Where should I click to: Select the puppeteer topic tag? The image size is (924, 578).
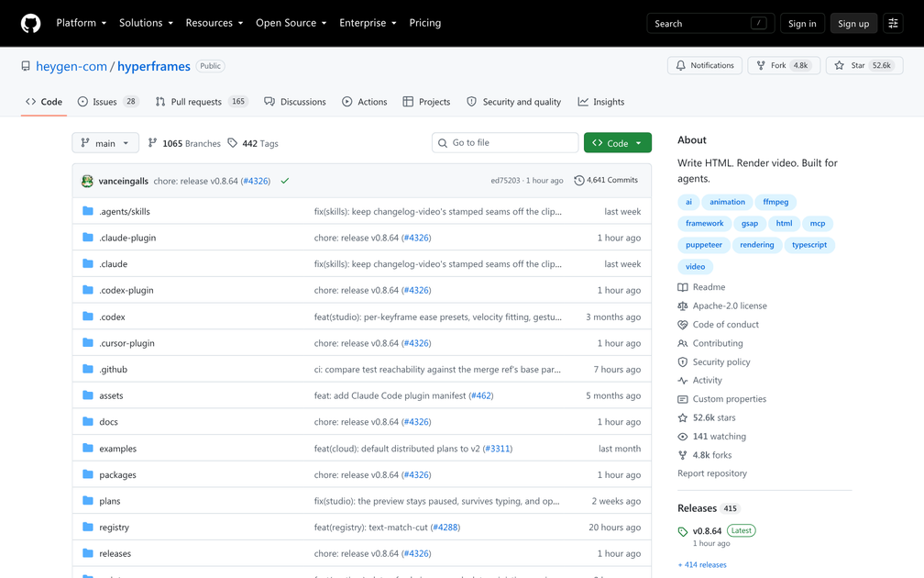(704, 245)
